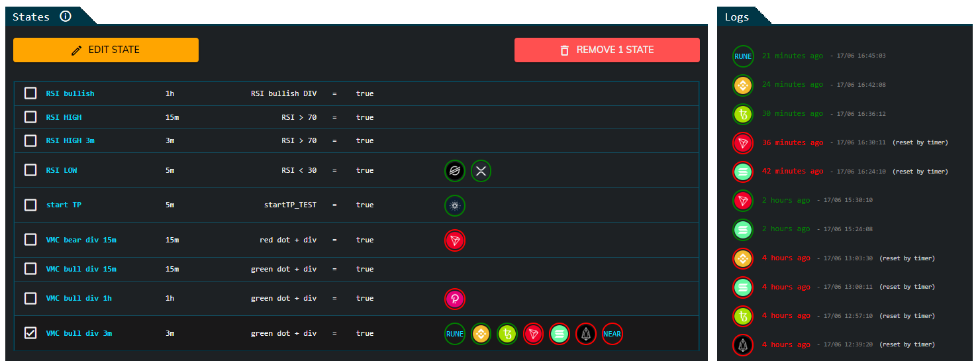
Task: Uncheck the VMC bull div 3m checkbox
Action: 30,333
